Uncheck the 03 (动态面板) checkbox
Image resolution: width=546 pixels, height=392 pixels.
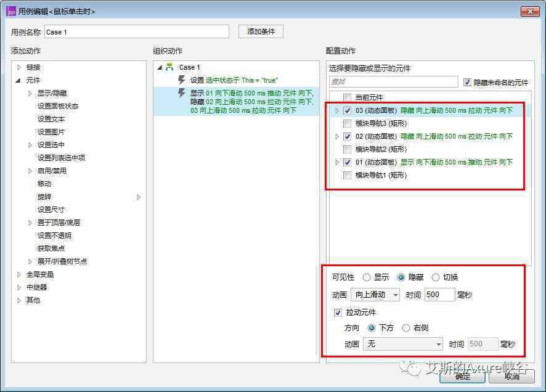(x=347, y=110)
